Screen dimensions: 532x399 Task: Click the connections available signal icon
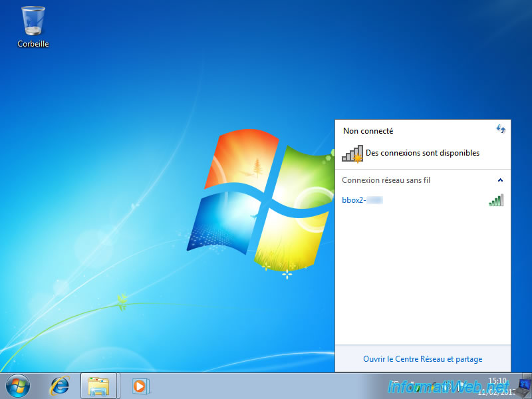pos(352,154)
